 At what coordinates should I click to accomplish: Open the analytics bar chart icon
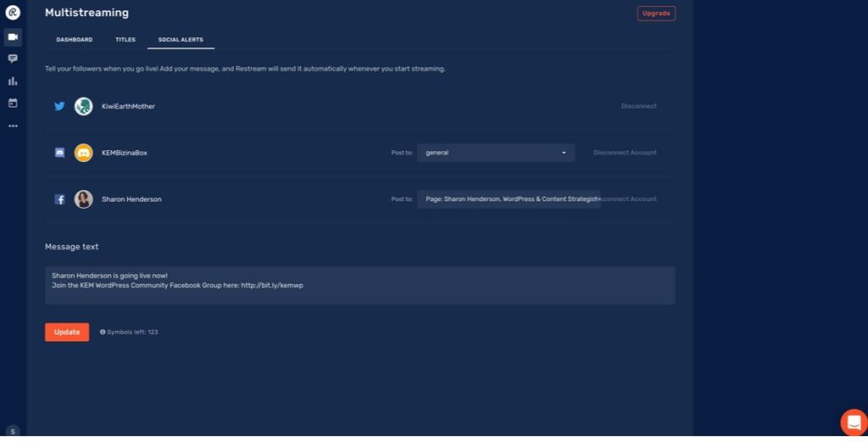click(x=13, y=81)
